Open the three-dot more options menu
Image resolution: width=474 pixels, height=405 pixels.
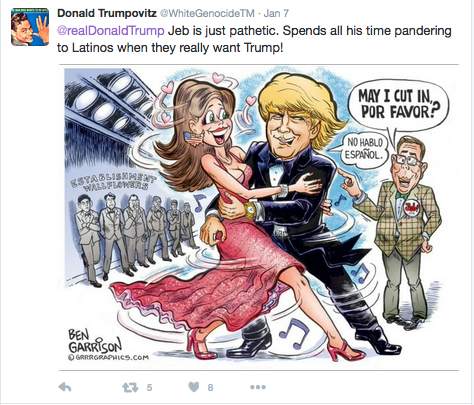[258, 387]
